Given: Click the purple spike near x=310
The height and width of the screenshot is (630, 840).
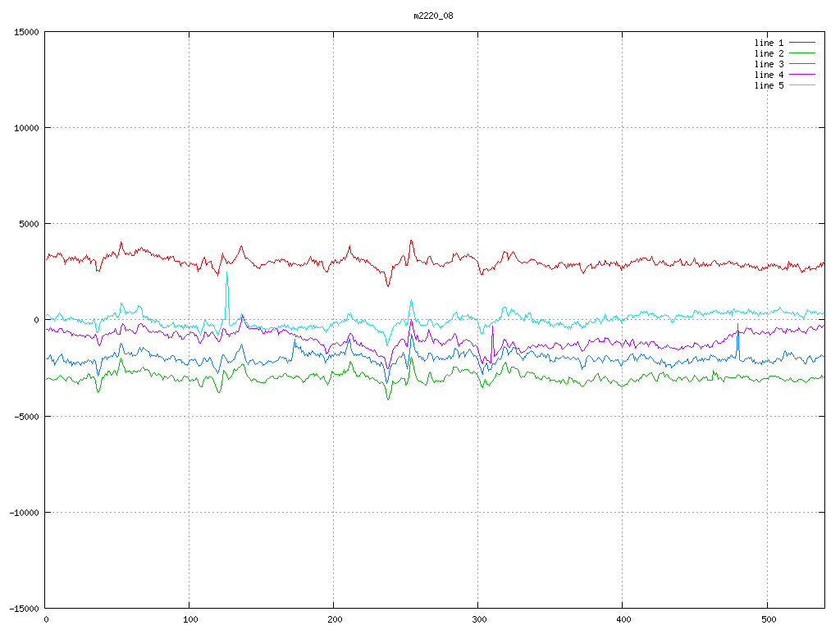Looking at the screenshot, I should [492, 343].
